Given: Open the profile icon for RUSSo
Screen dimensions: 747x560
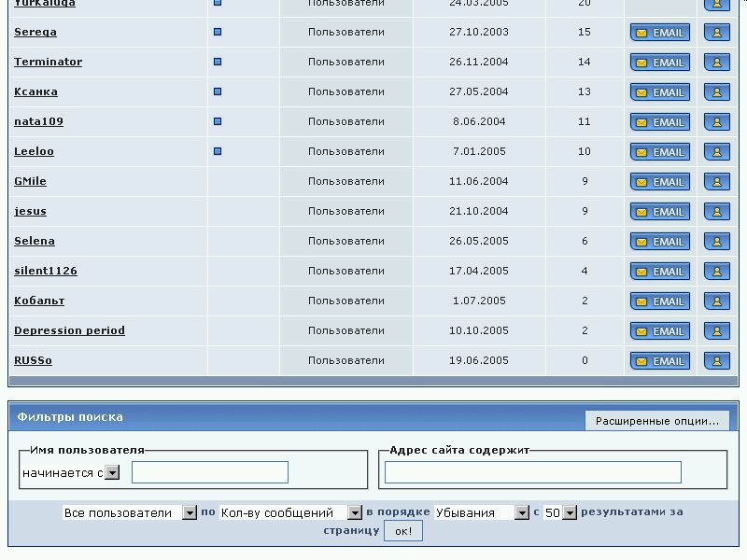Looking at the screenshot, I should [716, 361].
